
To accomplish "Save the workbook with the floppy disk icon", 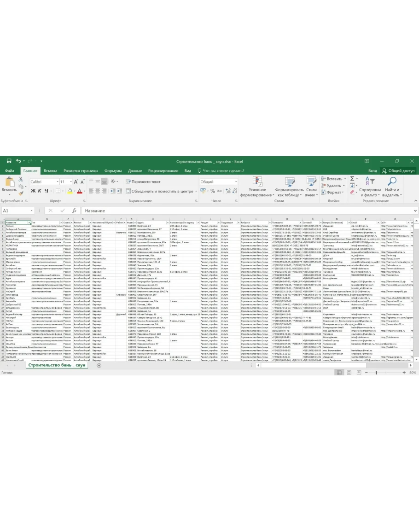I will [x=9, y=161].
